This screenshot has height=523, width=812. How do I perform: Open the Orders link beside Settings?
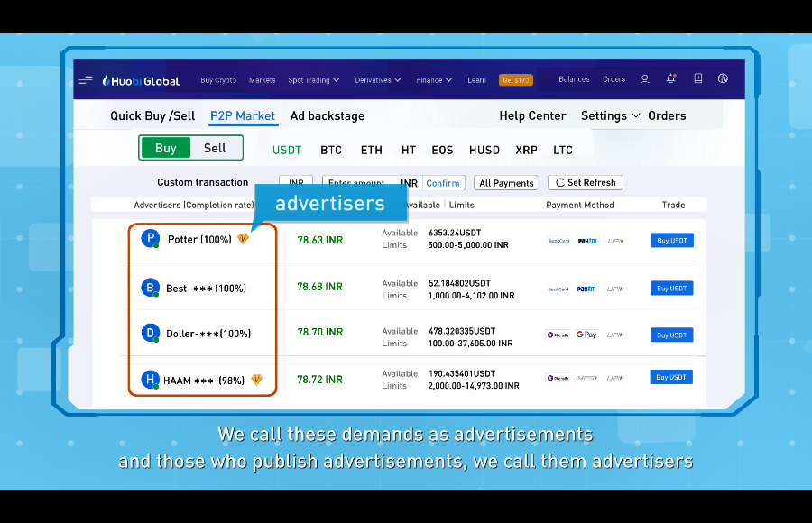pyautogui.click(x=667, y=115)
